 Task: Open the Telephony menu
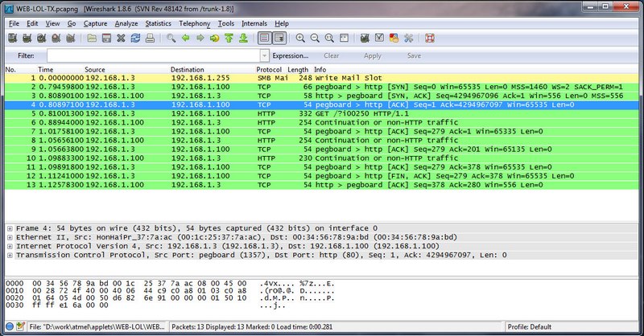pyautogui.click(x=195, y=23)
